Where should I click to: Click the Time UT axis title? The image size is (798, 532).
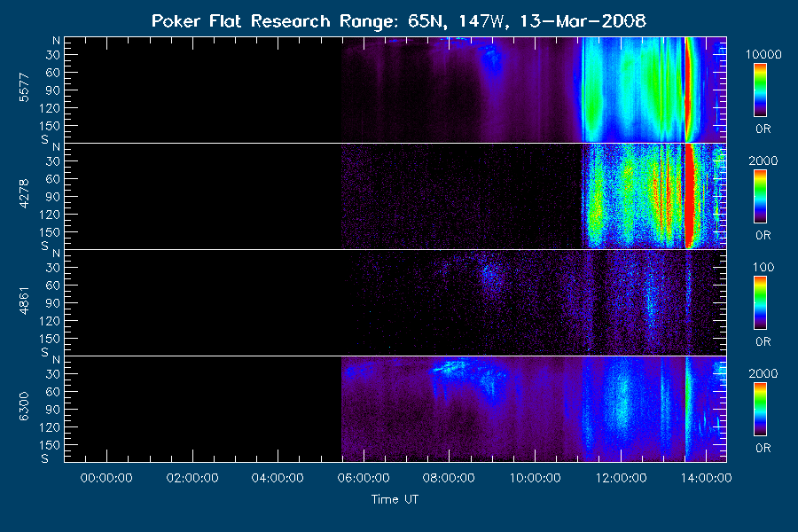coord(395,499)
